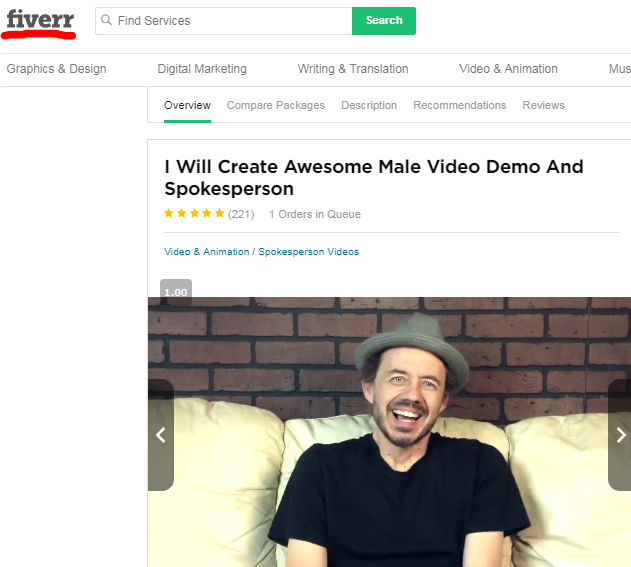This screenshot has height=567, width=631.
Task: Click the spokesperson video thumbnail
Action: (390, 432)
